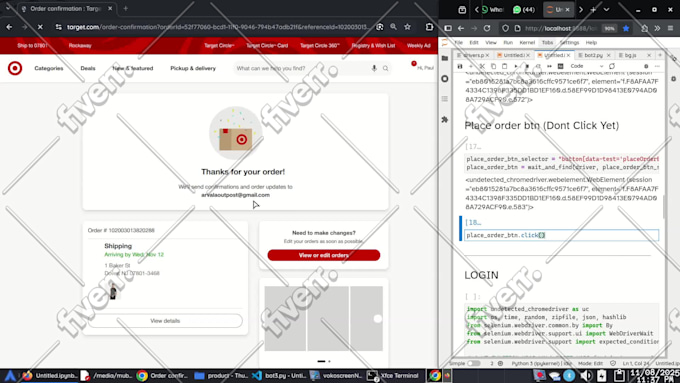
Task: Click the Firefox reload button
Action: (487, 28)
